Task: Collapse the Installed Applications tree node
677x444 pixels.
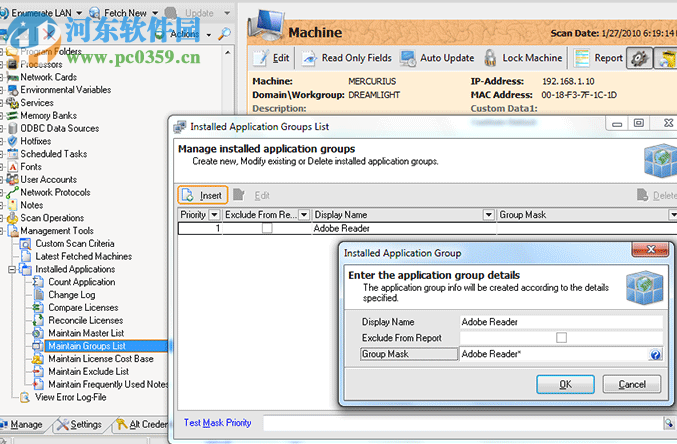Action: tap(12, 270)
